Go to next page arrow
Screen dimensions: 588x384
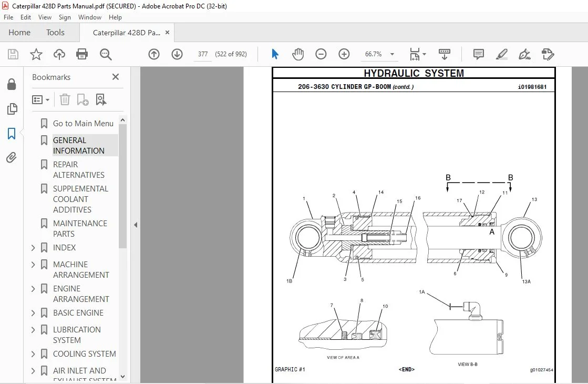(x=177, y=54)
